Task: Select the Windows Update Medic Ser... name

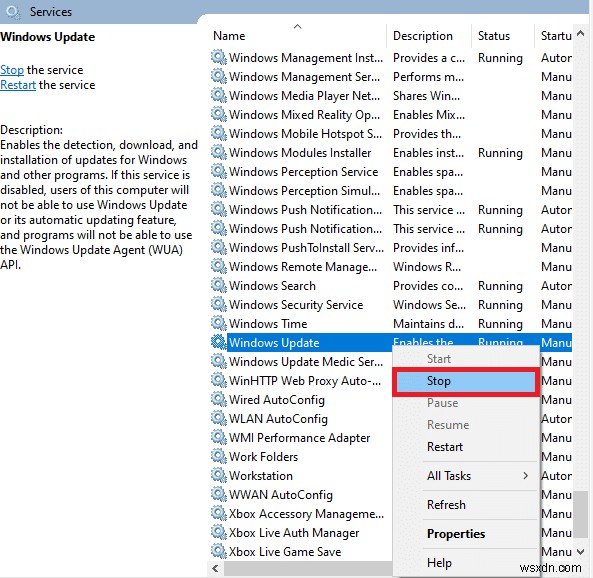Action: (x=306, y=362)
